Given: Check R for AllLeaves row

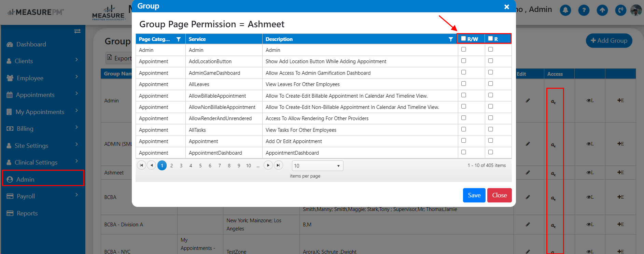Looking at the screenshot, I should coord(490,84).
